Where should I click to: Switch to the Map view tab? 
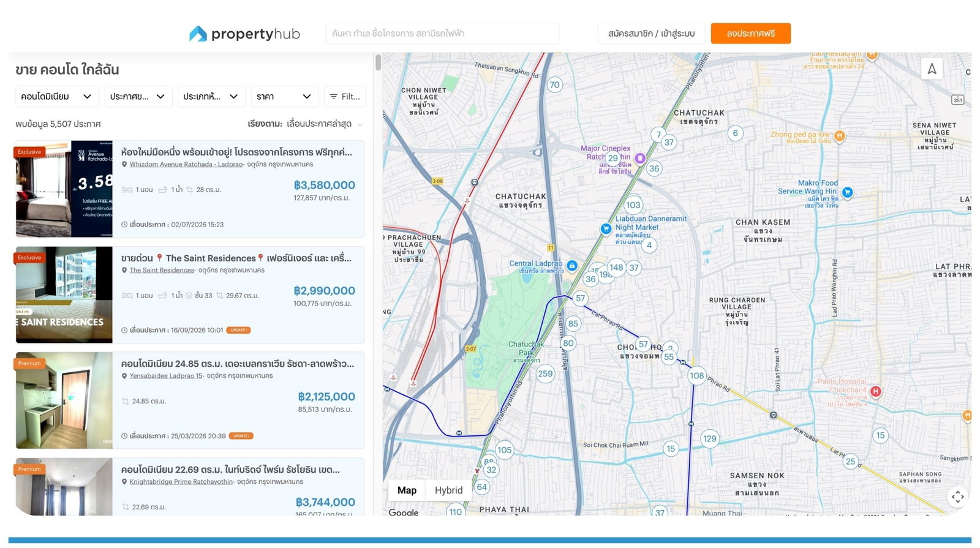coord(407,490)
